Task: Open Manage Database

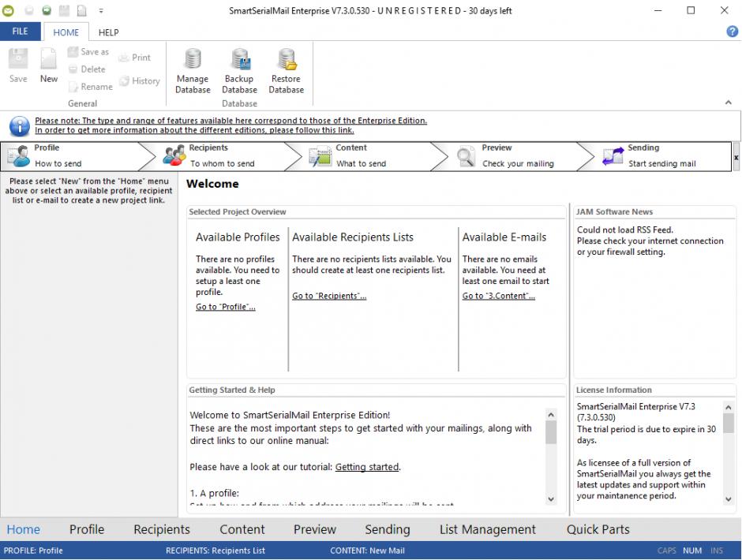Action: pyautogui.click(x=193, y=71)
